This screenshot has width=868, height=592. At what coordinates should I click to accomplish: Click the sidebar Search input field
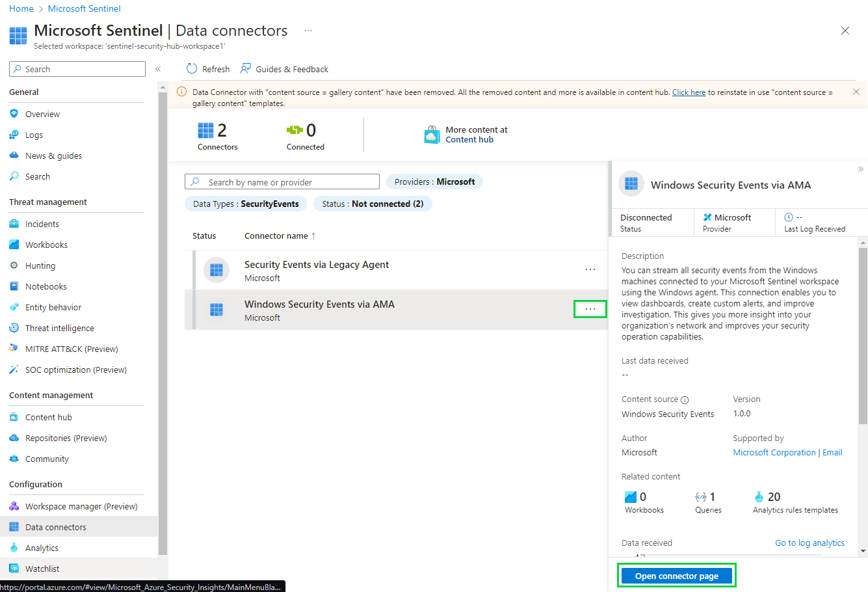(77, 69)
